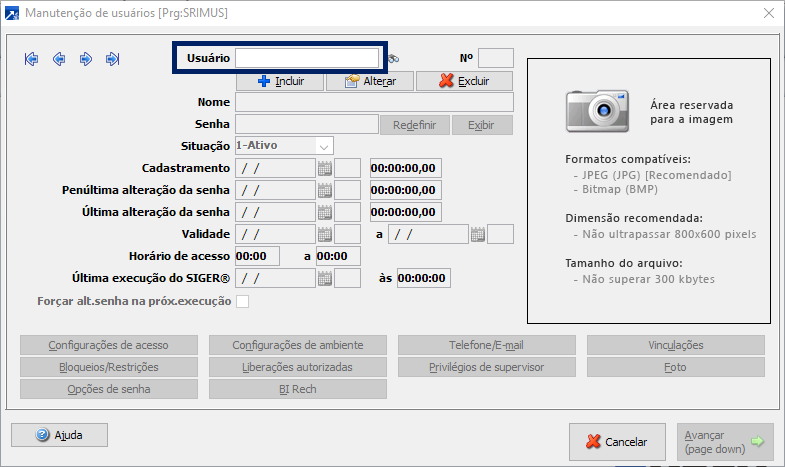Go to previous user record arrow
This screenshot has height=467, width=785.
tap(59, 59)
